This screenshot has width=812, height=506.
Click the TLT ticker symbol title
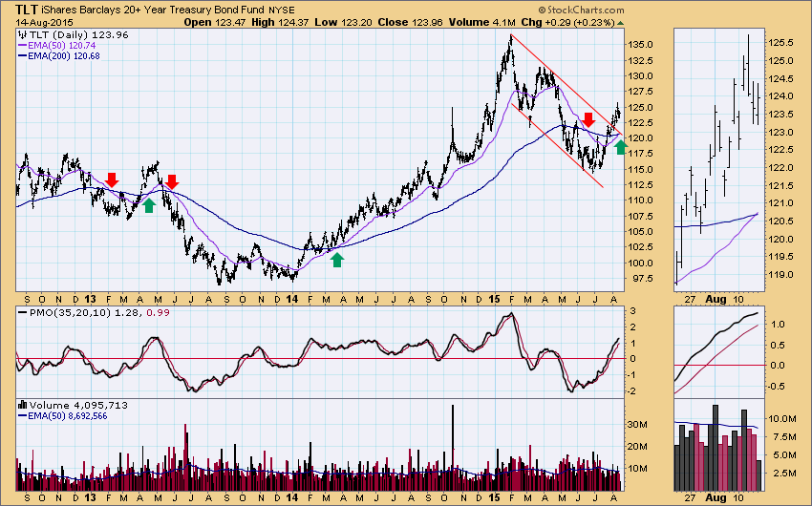[29, 8]
